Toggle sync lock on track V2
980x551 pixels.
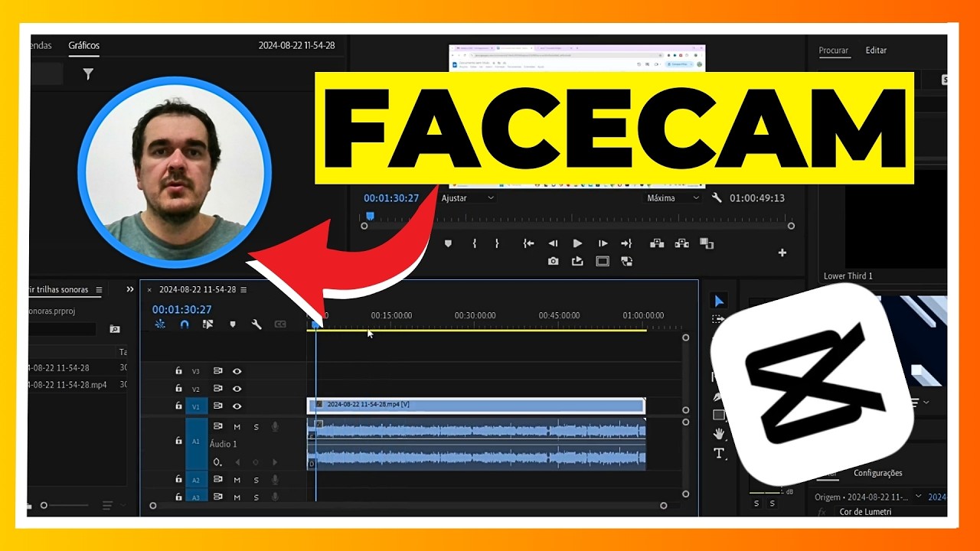[x=218, y=389]
